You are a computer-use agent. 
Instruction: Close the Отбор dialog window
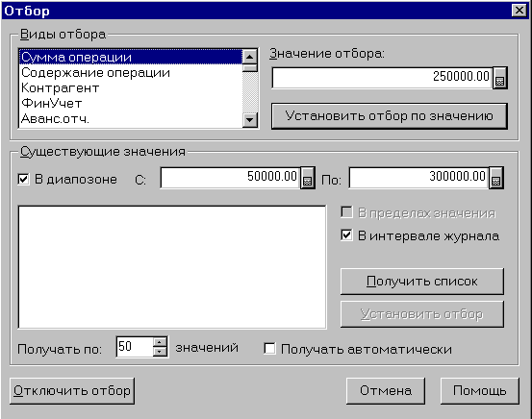[519, 11]
